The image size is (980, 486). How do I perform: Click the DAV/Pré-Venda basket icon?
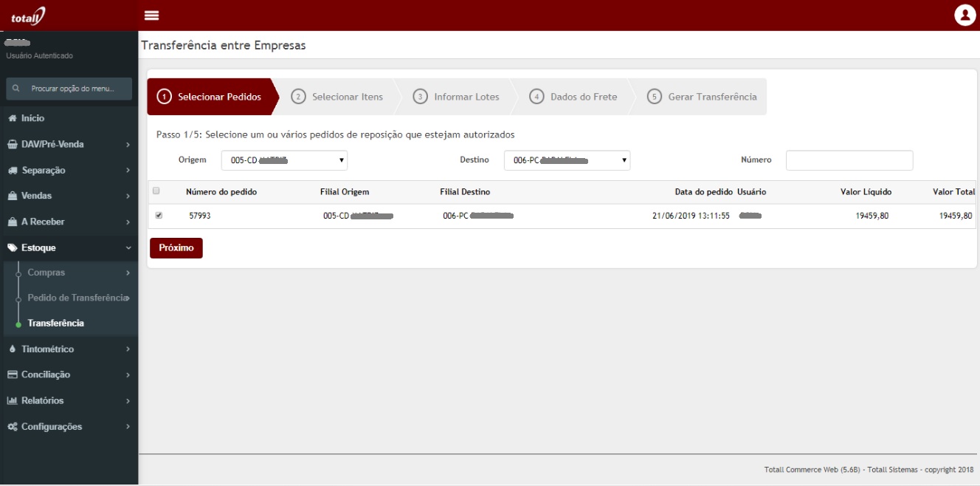coord(13,144)
